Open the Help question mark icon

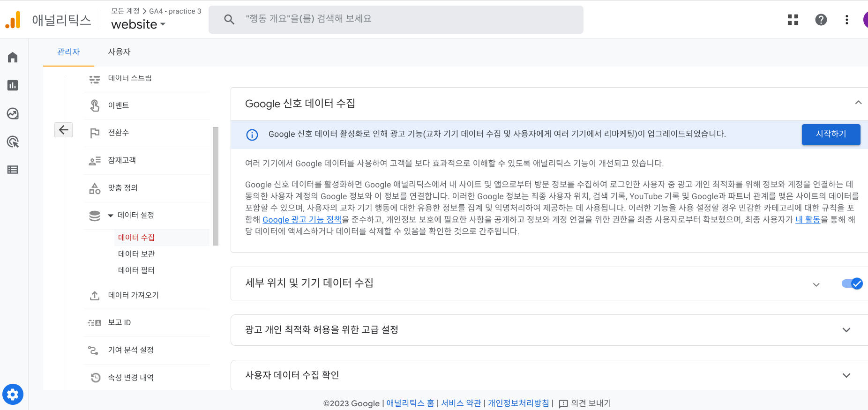821,20
